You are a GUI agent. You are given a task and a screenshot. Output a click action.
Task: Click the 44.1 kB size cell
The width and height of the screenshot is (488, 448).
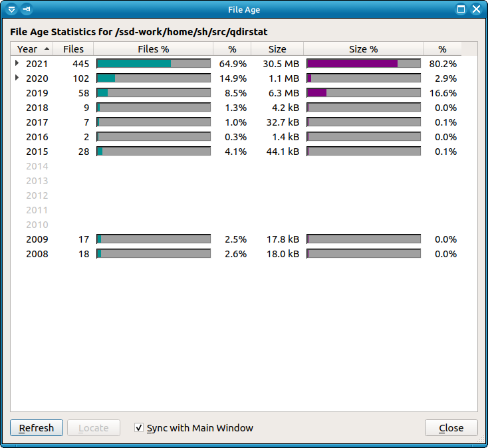point(283,152)
